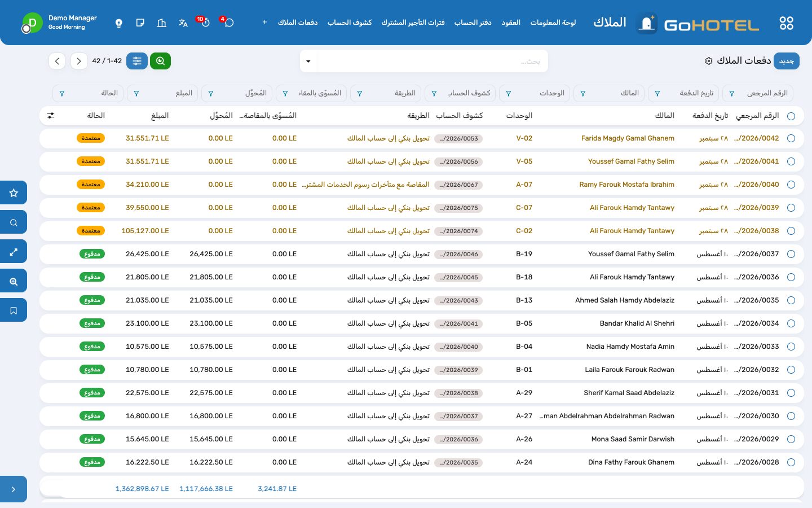
Task: Toggle the select-all circle in table header
Action: [x=791, y=116]
